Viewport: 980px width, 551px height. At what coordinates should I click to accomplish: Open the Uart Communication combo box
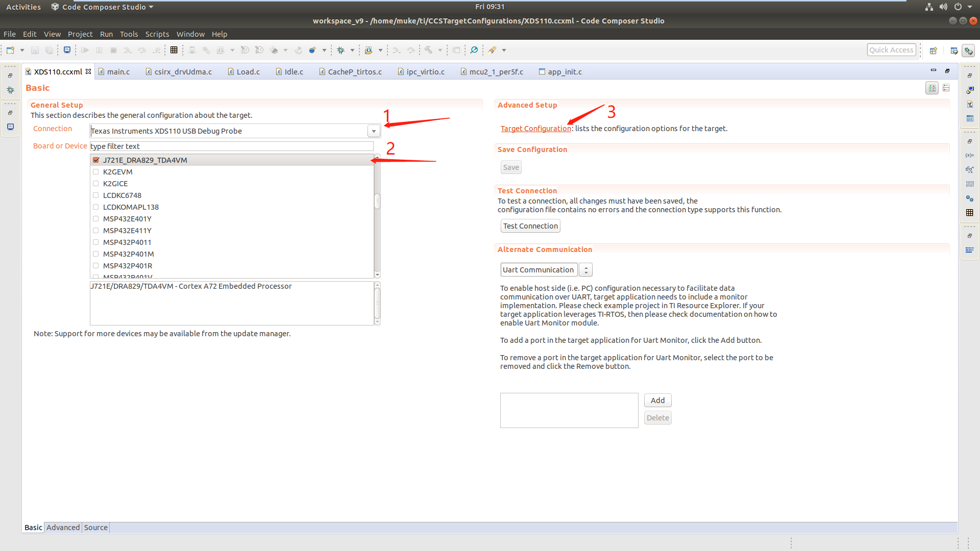(x=546, y=270)
